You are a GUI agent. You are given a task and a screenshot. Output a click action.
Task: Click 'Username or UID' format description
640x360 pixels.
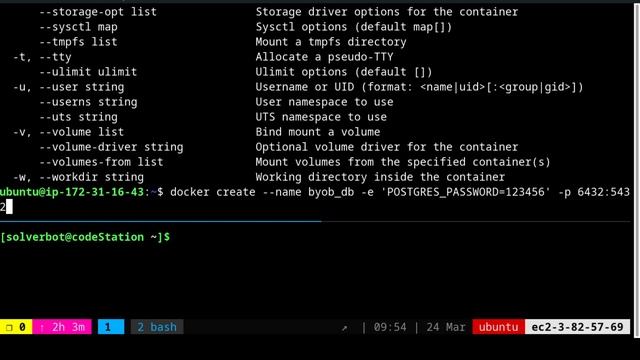click(x=420, y=87)
